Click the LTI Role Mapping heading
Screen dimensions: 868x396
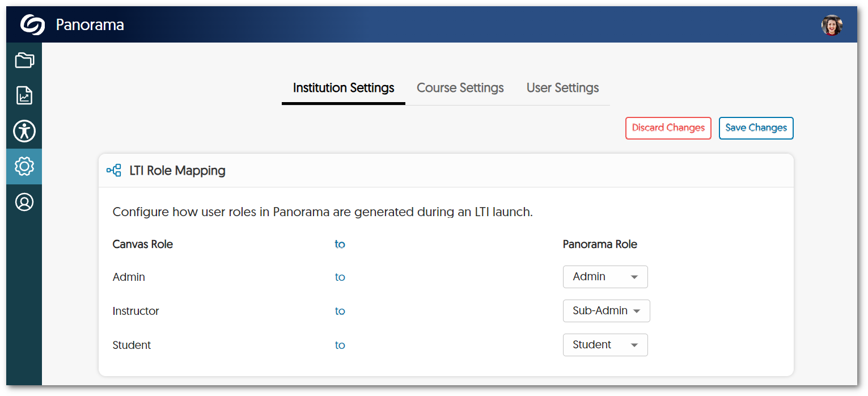coord(177,170)
